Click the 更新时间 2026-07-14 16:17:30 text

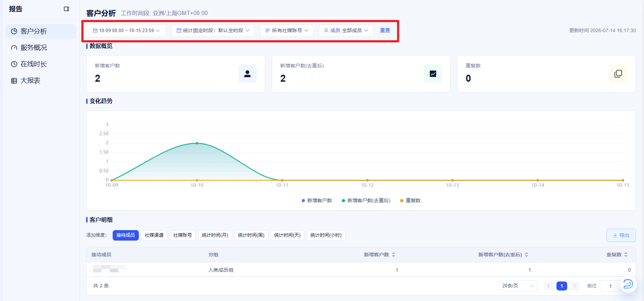[x=602, y=31]
